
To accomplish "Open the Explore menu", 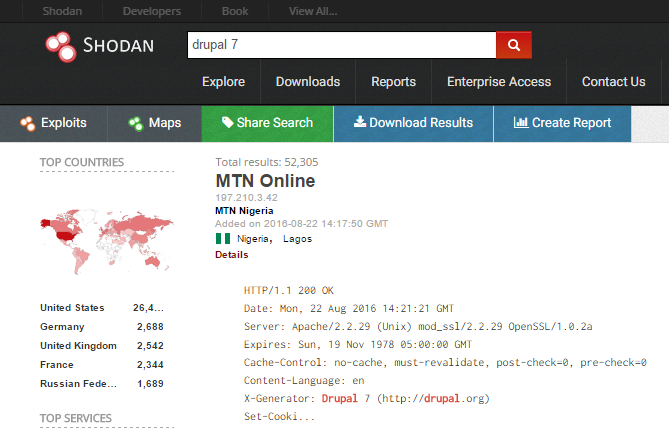I will [x=224, y=82].
